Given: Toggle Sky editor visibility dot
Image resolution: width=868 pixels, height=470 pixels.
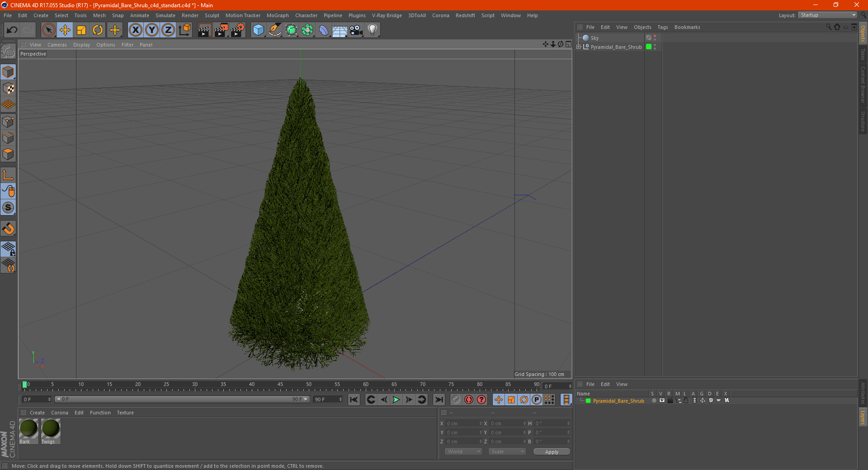Looking at the screenshot, I should click(x=655, y=36).
